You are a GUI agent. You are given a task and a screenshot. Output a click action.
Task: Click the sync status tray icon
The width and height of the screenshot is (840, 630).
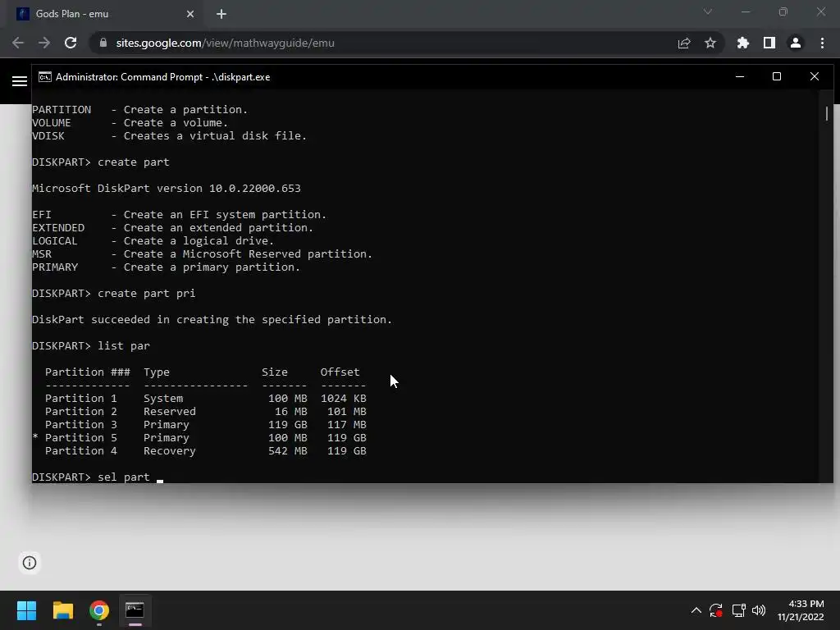(716, 610)
